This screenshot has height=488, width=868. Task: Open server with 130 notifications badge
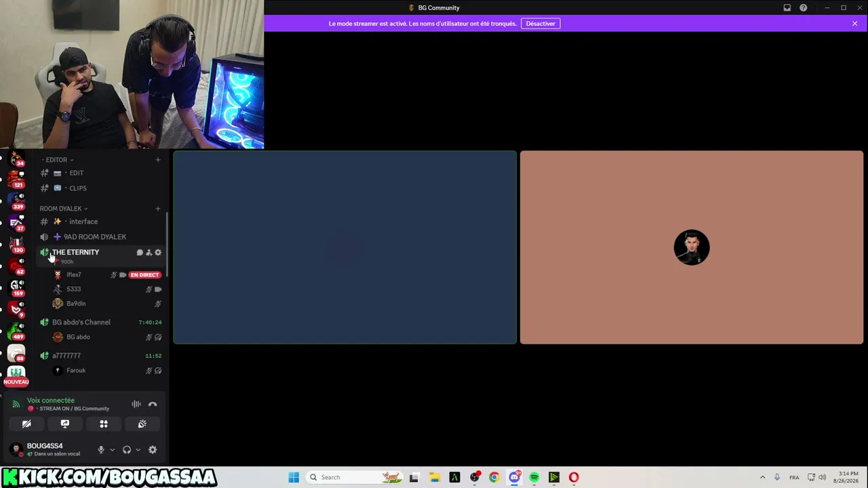(16, 245)
